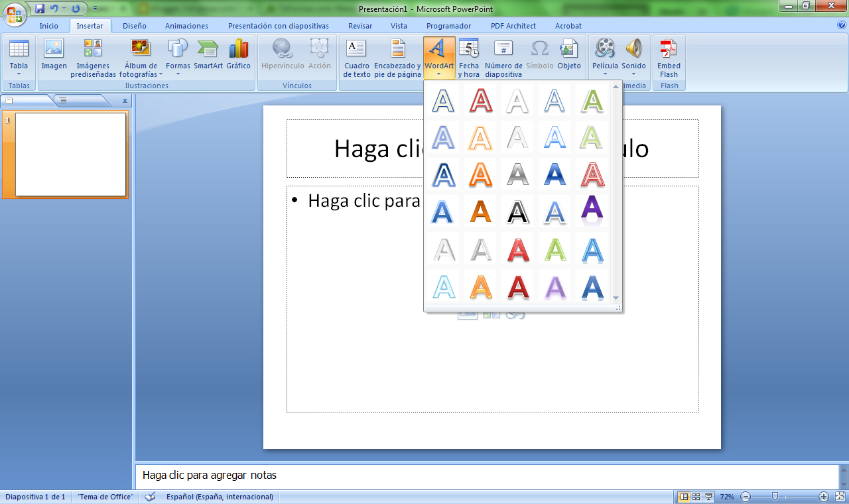Expand the Formas shapes dropdown

tap(178, 74)
